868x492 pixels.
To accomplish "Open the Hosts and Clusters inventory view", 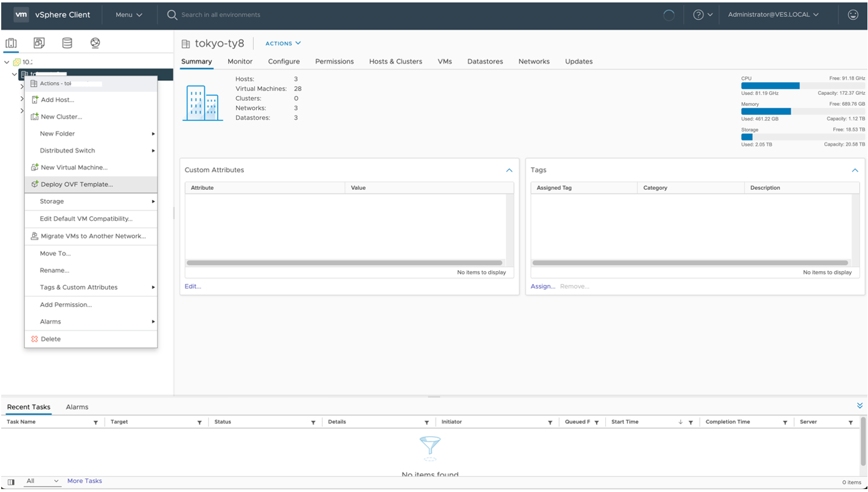I will pos(11,43).
